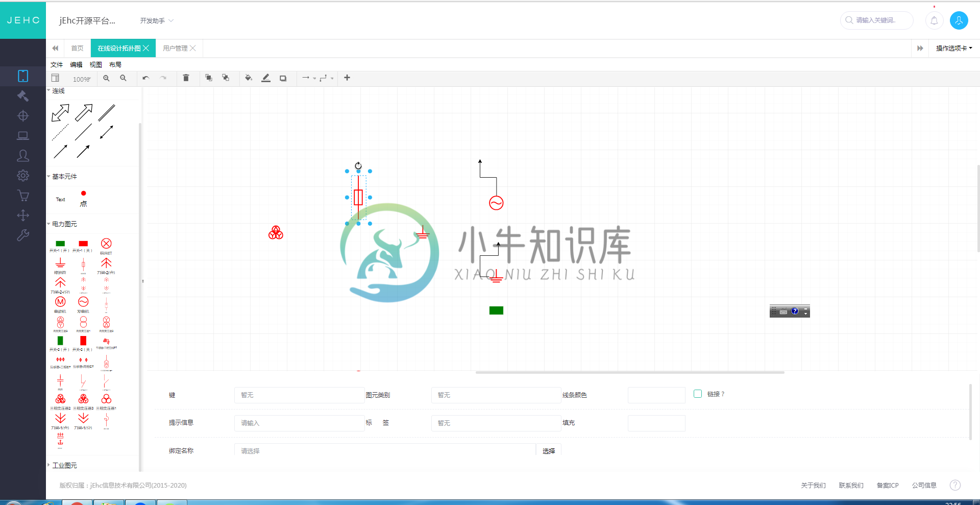The width and height of the screenshot is (980, 505).
Task: Open the 视图 menu
Action: (x=95, y=65)
